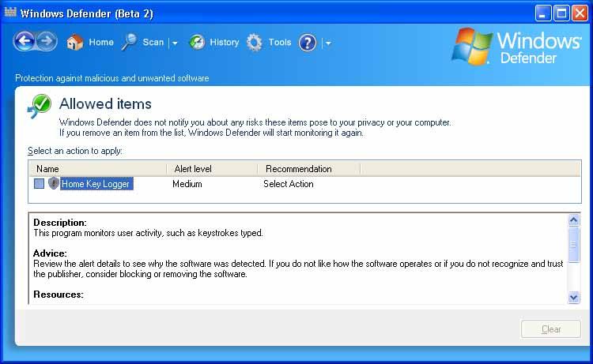Close the Windows Defender window
Image resolution: width=593 pixels, height=364 pixels.
tap(580, 13)
